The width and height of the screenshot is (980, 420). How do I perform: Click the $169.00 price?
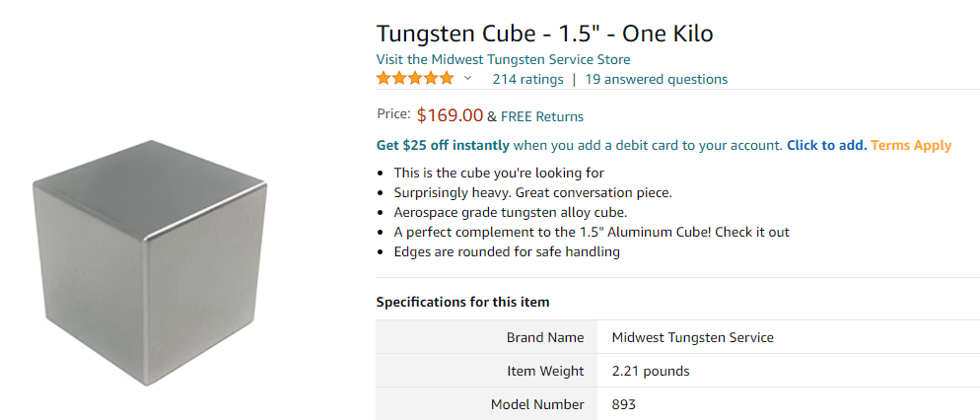click(450, 115)
